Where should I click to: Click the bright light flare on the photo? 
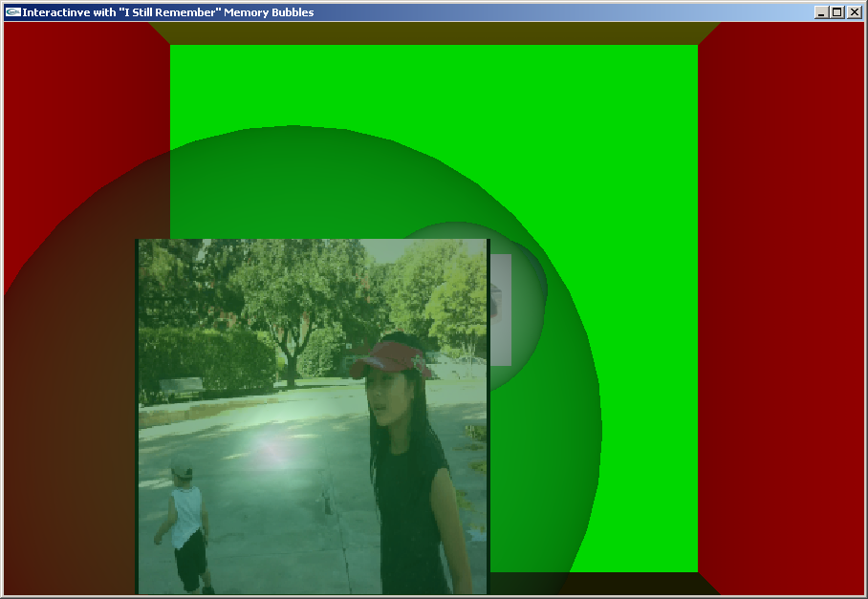pyautogui.click(x=271, y=449)
